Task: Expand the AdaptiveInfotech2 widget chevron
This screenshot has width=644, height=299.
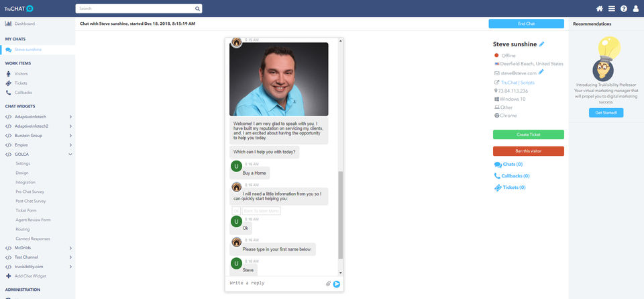Action: pyautogui.click(x=70, y=126)
